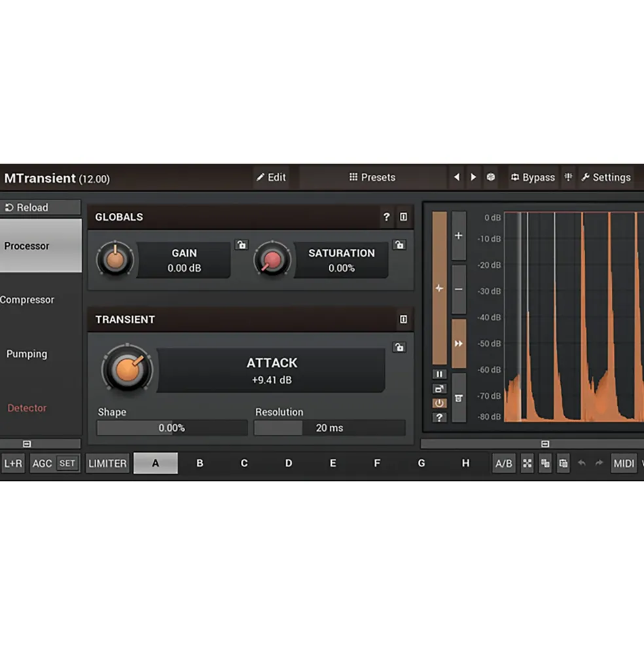Select preset slot B
The width and height of the screenshot is (644, 645).
point(200,464)
